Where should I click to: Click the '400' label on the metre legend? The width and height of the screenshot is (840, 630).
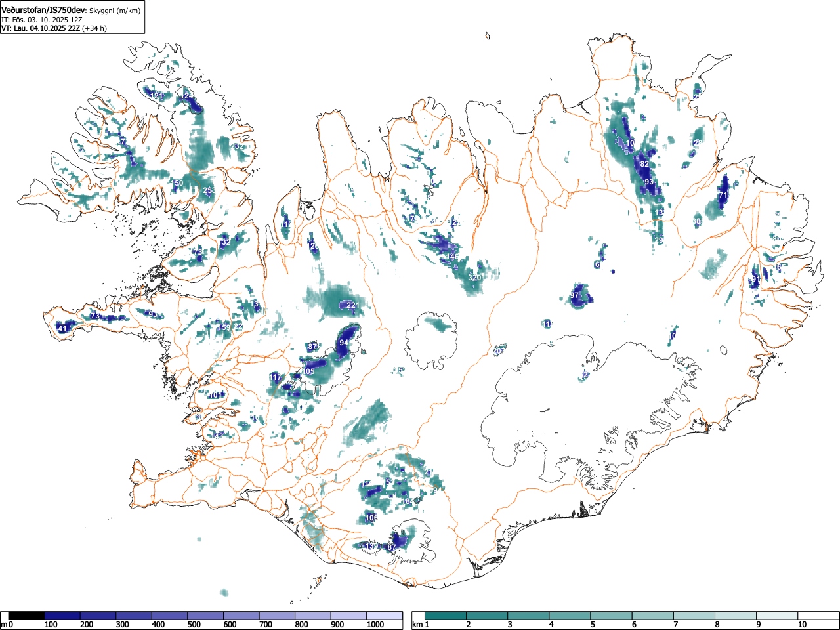158,625
